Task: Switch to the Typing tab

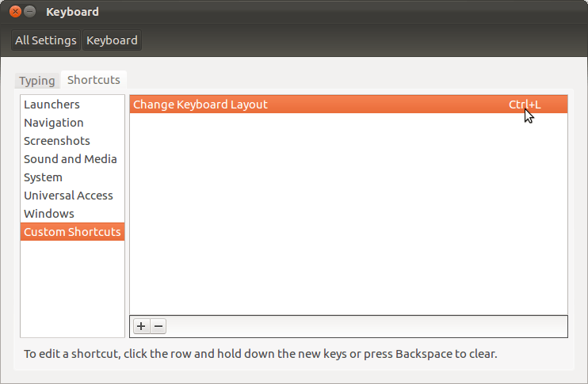Action: [x=37, y=81]
